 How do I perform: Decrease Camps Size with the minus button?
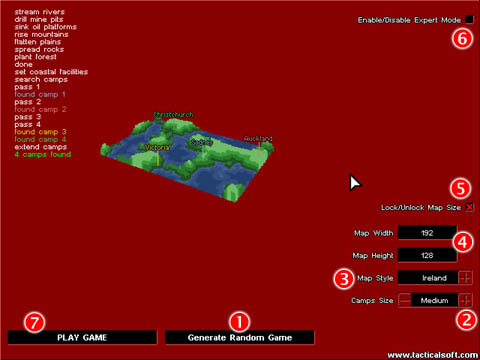pyautogui.click(x=405, y=300)
